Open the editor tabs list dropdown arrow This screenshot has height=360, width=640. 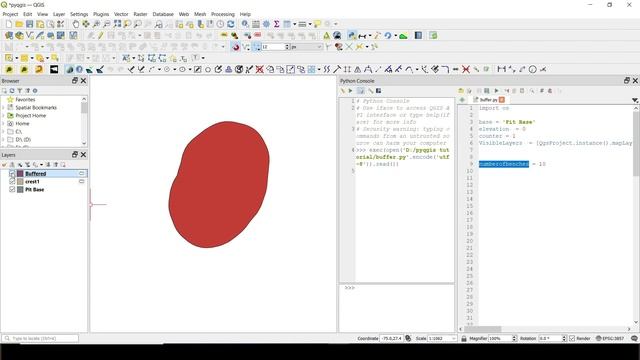[635, 100]
